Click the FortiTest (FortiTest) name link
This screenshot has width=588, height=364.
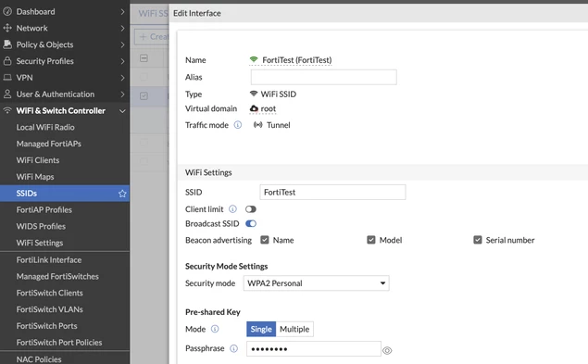tap(296, 59)
